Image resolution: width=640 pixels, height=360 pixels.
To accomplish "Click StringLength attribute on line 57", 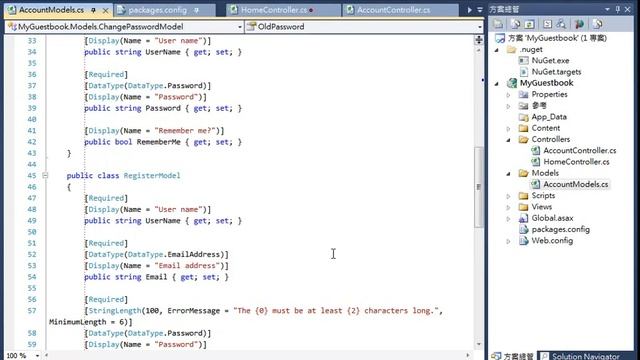I will (x=115, y=311).
